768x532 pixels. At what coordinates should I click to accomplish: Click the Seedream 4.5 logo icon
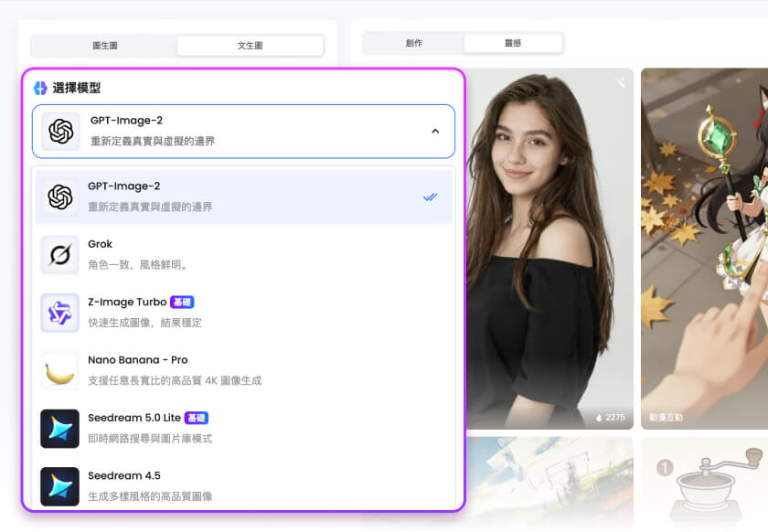click(x=59, y=486)
